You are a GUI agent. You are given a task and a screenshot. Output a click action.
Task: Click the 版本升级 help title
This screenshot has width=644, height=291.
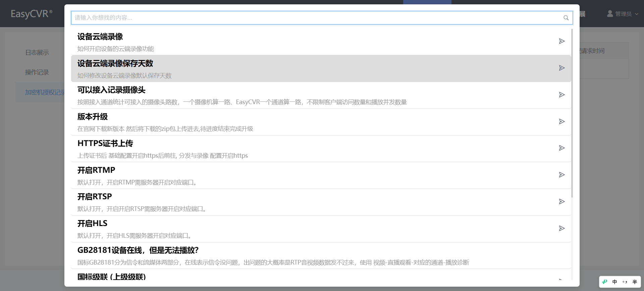point(93,117)
